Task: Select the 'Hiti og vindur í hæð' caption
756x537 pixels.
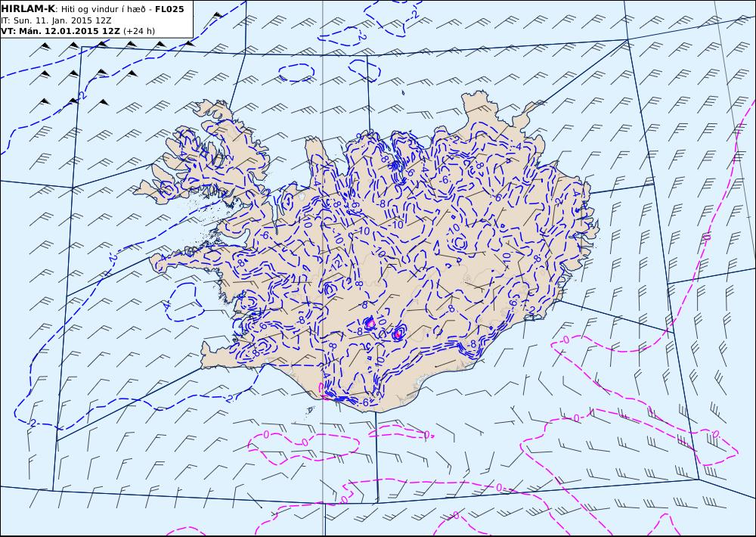Action: 103,10
